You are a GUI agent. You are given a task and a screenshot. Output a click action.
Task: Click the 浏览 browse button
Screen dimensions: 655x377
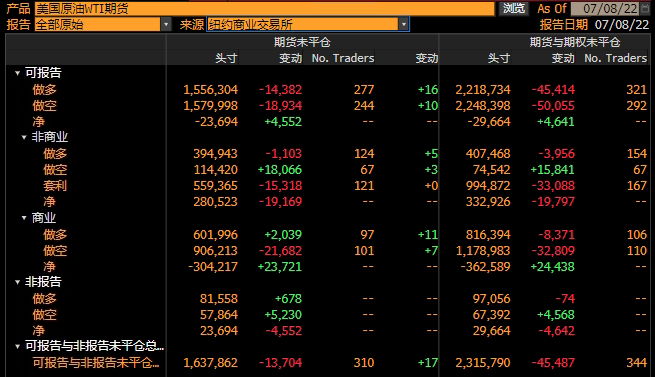[x=513, y=8]
